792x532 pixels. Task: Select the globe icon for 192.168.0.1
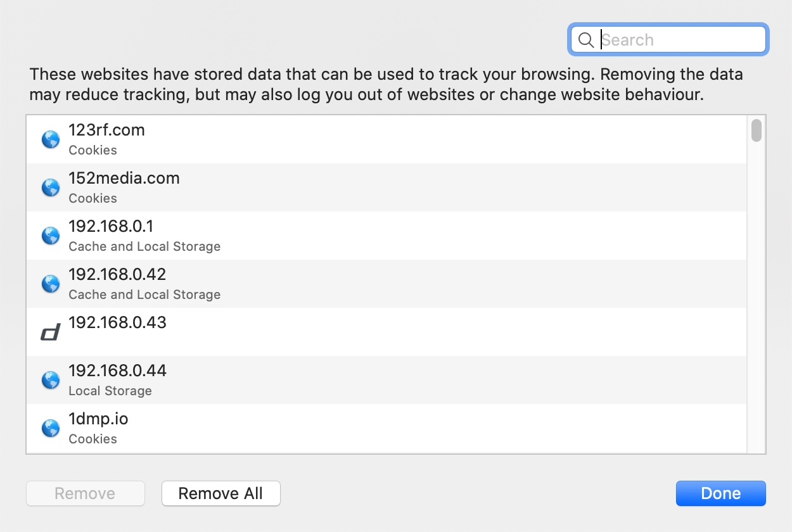point(51,236)
